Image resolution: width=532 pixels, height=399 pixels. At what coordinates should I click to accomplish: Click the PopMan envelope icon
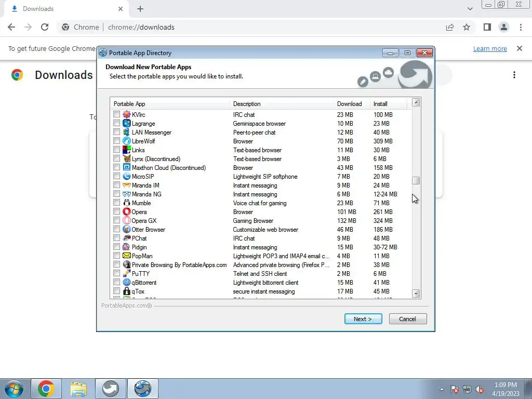pyautogui.click(x=127, y=256)
